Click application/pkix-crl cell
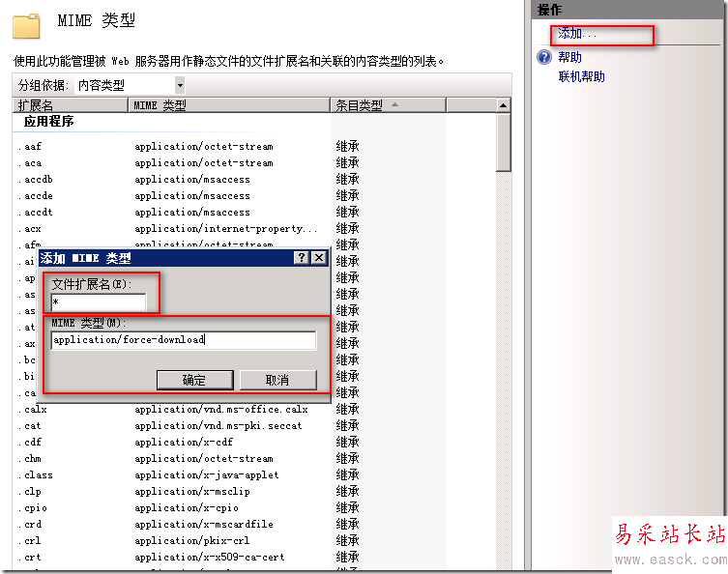The image size is (728, 574). (192, 540)
